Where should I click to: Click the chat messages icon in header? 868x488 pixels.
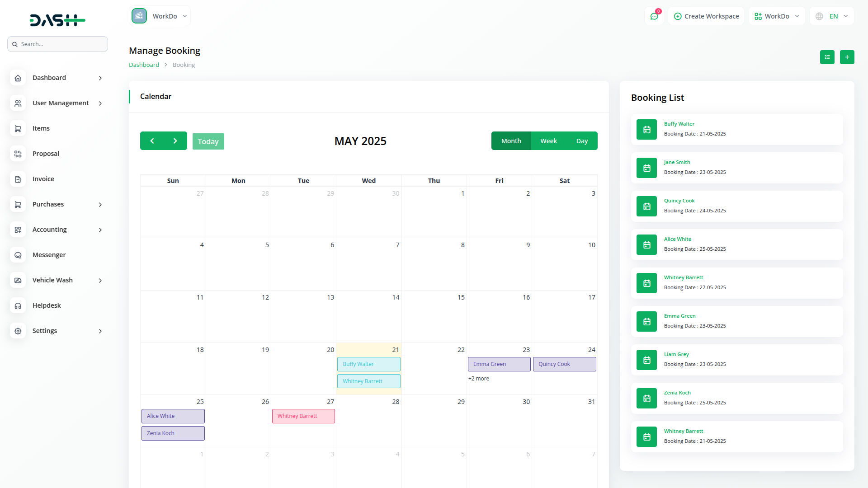[654, 16]
